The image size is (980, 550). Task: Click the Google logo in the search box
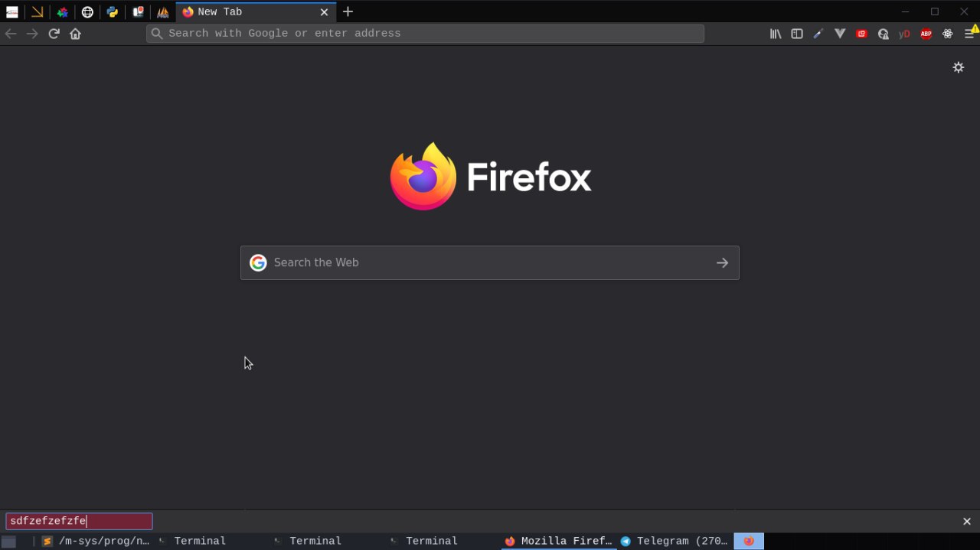tap(258, 262)
